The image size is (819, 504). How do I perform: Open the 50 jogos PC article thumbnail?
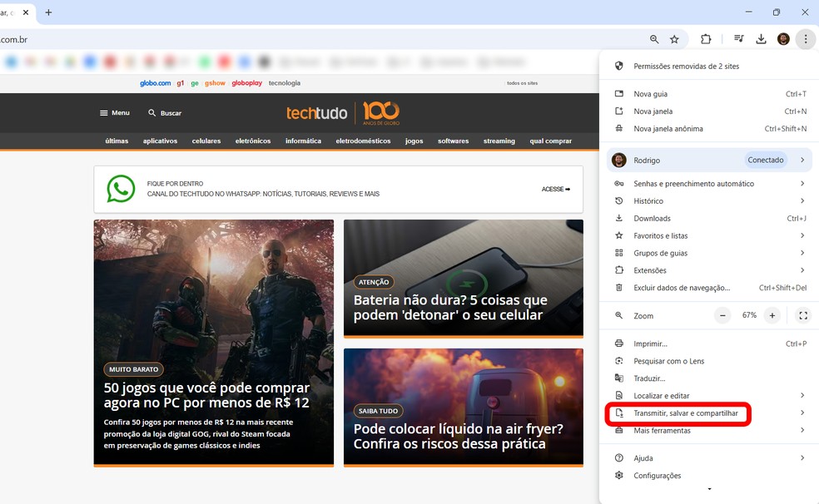click(x=214, y=343)
